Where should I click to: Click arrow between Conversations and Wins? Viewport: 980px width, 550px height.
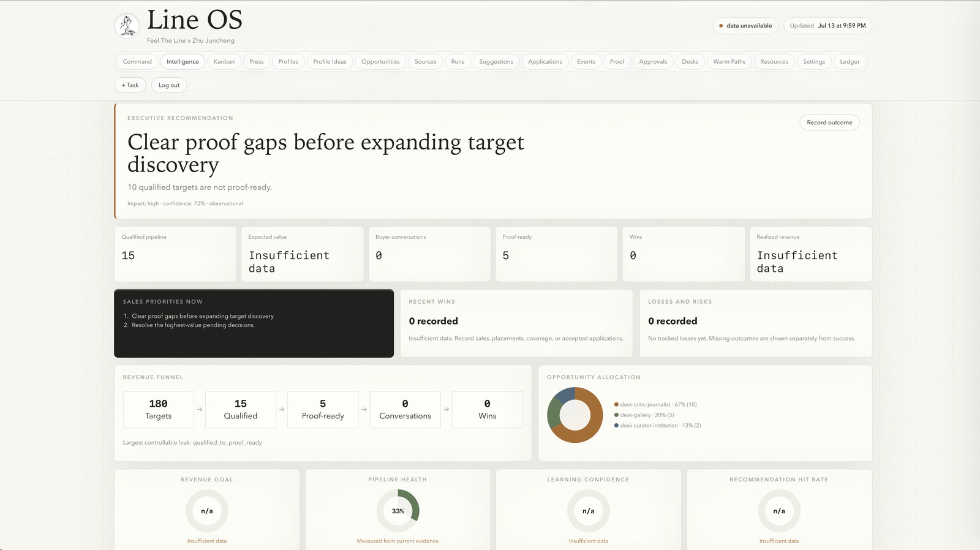pyautogui.click(x=447, y=409)
